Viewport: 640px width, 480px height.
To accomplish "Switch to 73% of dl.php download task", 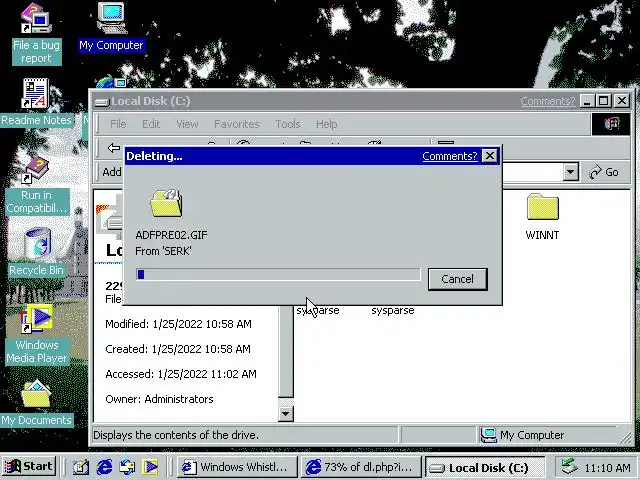I will (x=361, y=467).
